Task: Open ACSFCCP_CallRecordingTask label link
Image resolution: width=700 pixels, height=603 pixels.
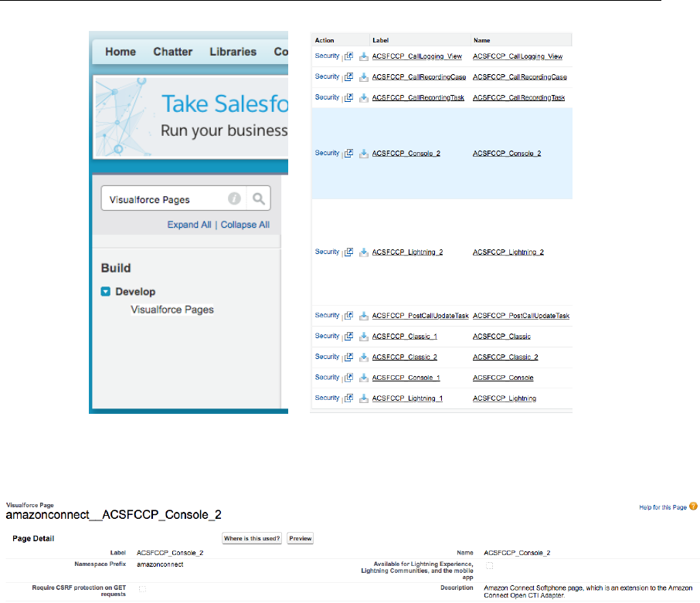Action: (418, 97)
